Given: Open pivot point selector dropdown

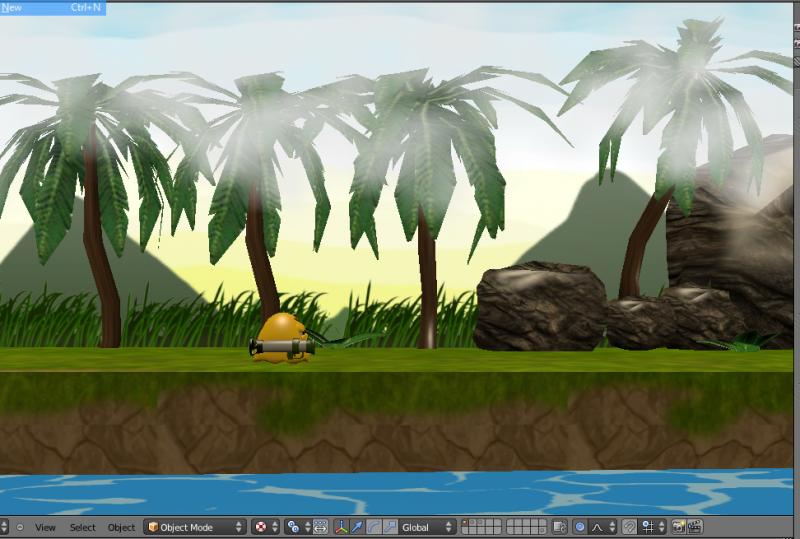Looking at the screenshot, I should pos(297,527).
